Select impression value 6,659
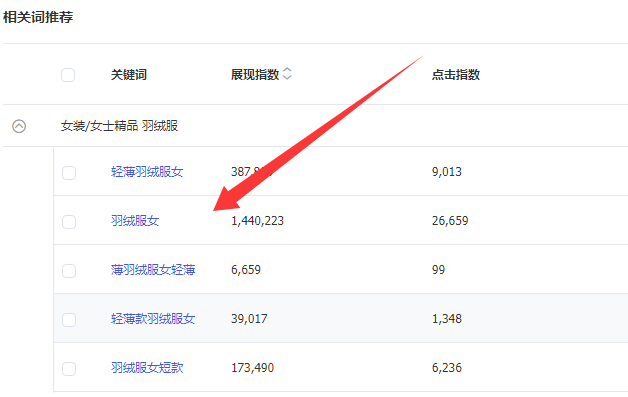This screenshot has width=628, height=397. point(246,270)
